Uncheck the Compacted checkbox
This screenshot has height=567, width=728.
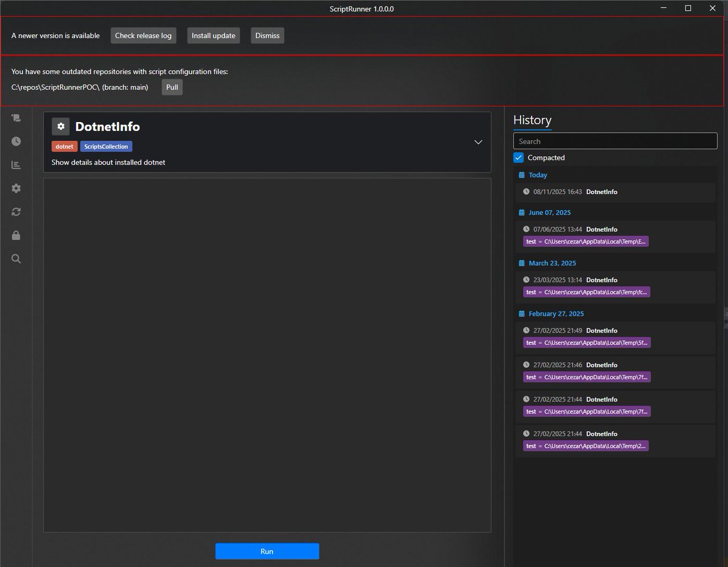(x=519, y=157)
